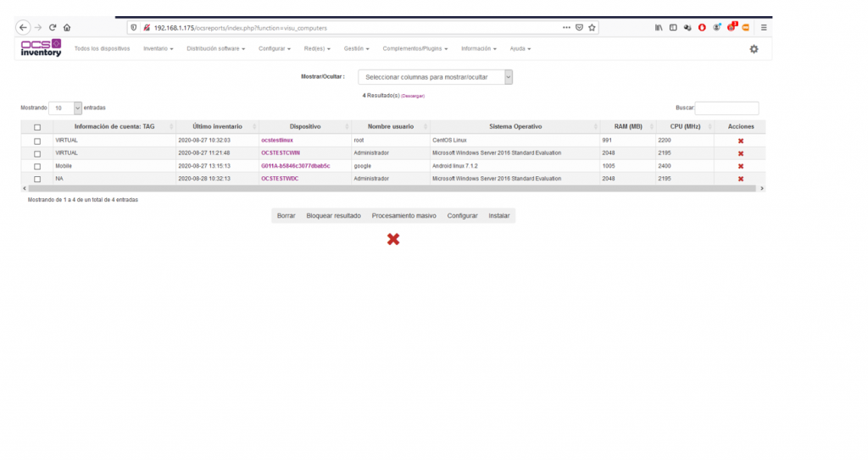The image size is (868, 460).
Task: Click the table horizontal scrollbar
Action: click(x=392, y=189)
